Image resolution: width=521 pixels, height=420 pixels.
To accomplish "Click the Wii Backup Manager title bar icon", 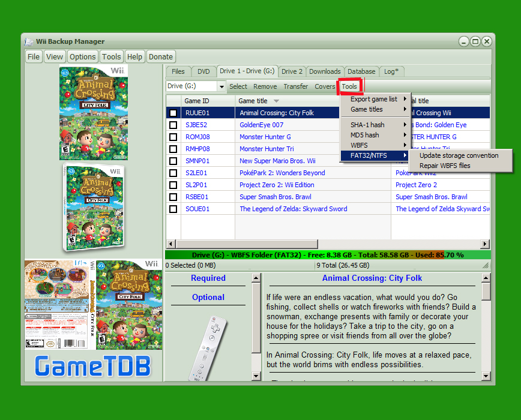I will 29,41.
